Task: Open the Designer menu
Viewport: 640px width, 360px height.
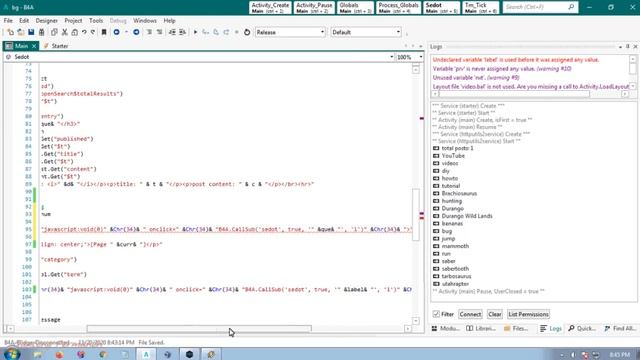Action: pos(47,20)
